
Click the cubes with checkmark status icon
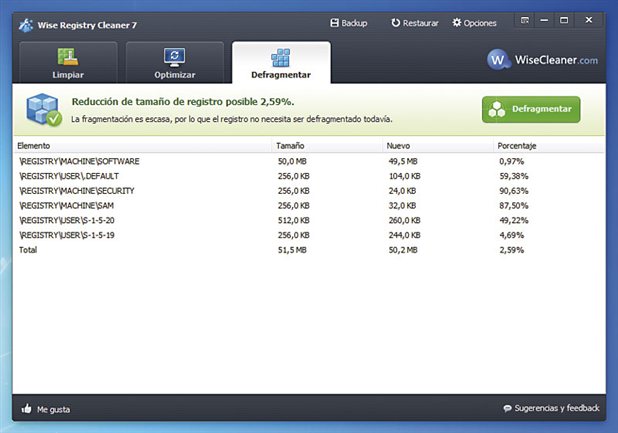[44, 110]
